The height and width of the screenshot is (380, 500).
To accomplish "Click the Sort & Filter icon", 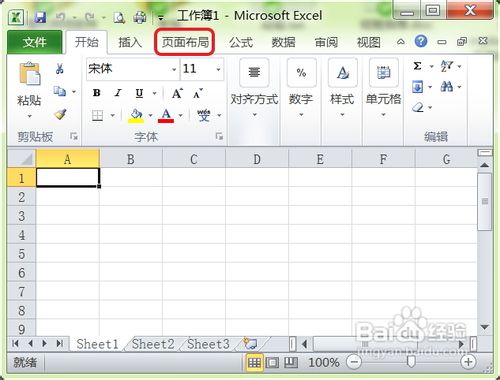I will [x=447, y=66].
